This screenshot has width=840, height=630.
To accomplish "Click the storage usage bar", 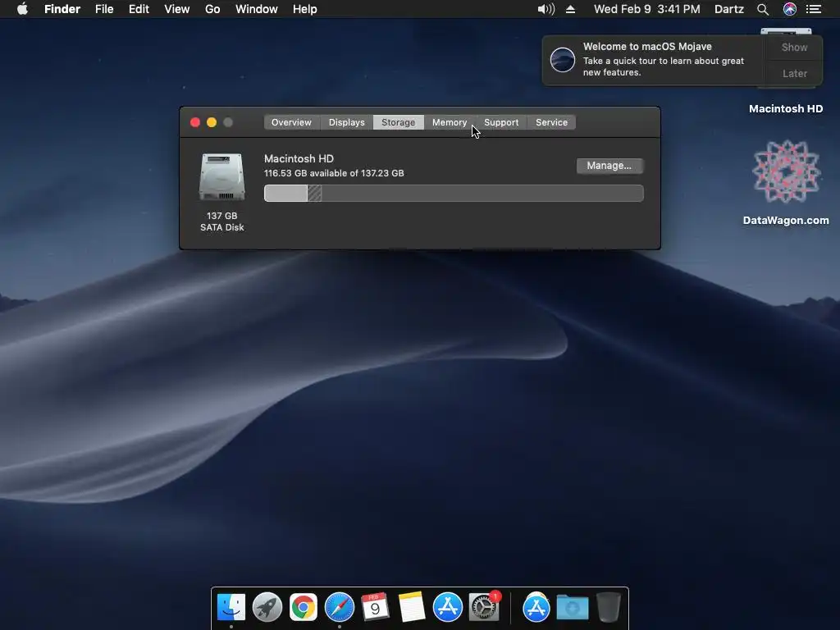I will (x=454, y=194).
